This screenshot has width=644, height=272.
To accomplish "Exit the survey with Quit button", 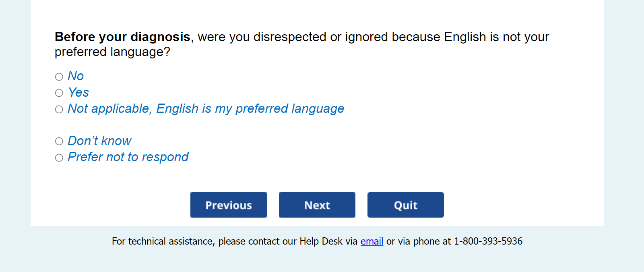I will click(x=405, y=205).
